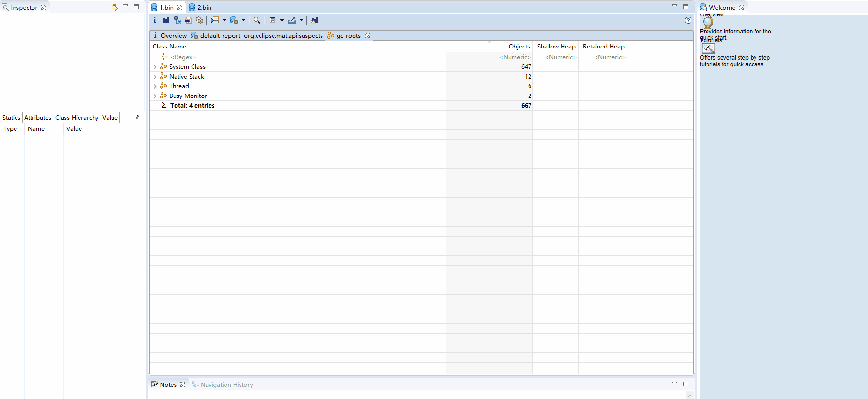Switch to the Class Hierarchy tab

77,117
